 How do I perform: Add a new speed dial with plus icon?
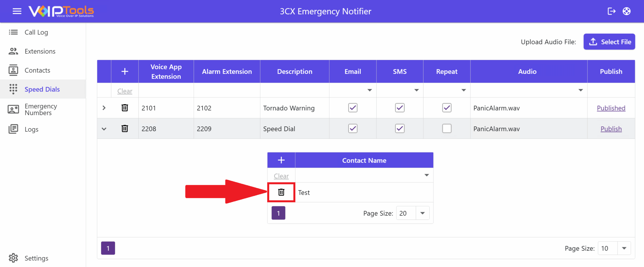click(x=125, y=72)
